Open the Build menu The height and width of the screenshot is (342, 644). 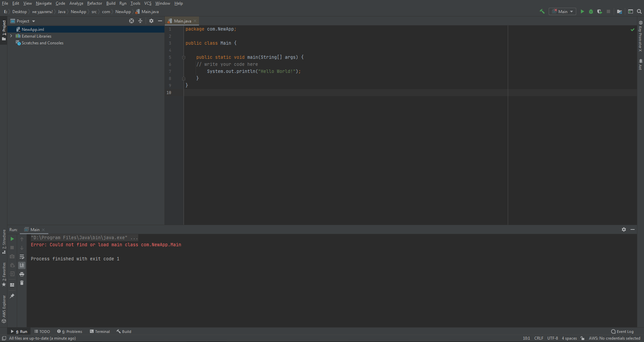pos(111,3)
